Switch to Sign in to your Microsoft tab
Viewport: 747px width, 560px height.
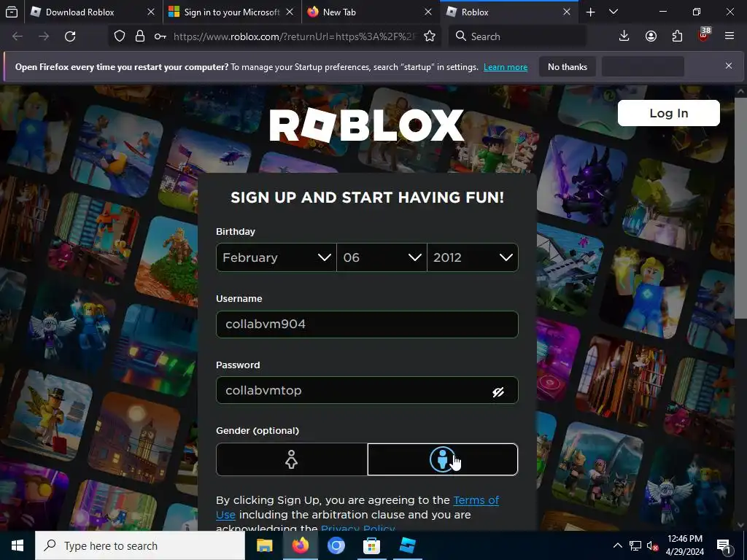[232, 12]
